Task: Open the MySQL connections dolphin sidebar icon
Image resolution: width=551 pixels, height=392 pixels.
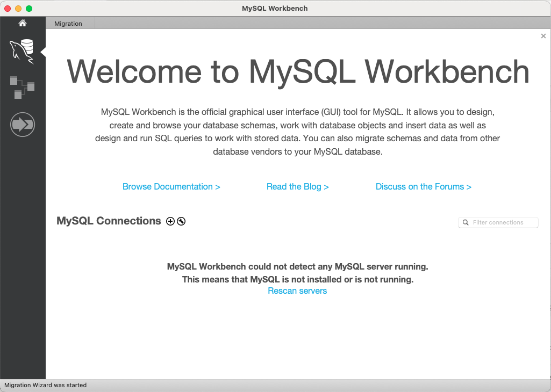Action: coord(22,52)
